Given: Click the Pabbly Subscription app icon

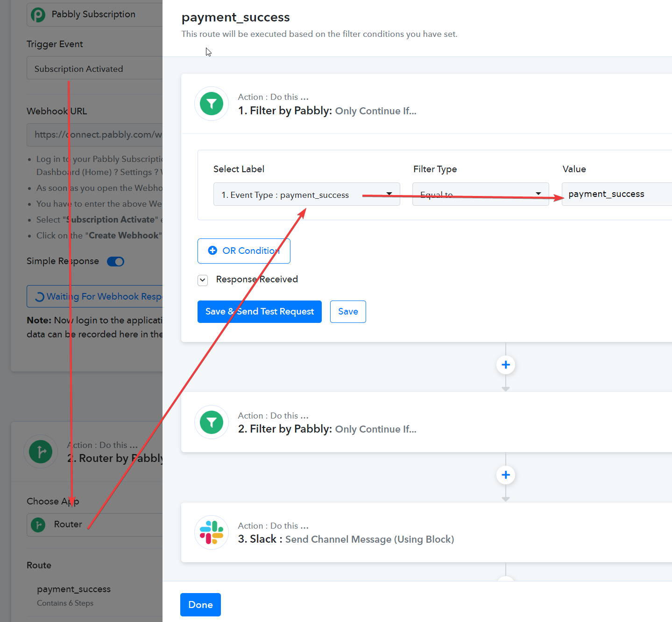Looking at the screenshot, I should (38, 15).
